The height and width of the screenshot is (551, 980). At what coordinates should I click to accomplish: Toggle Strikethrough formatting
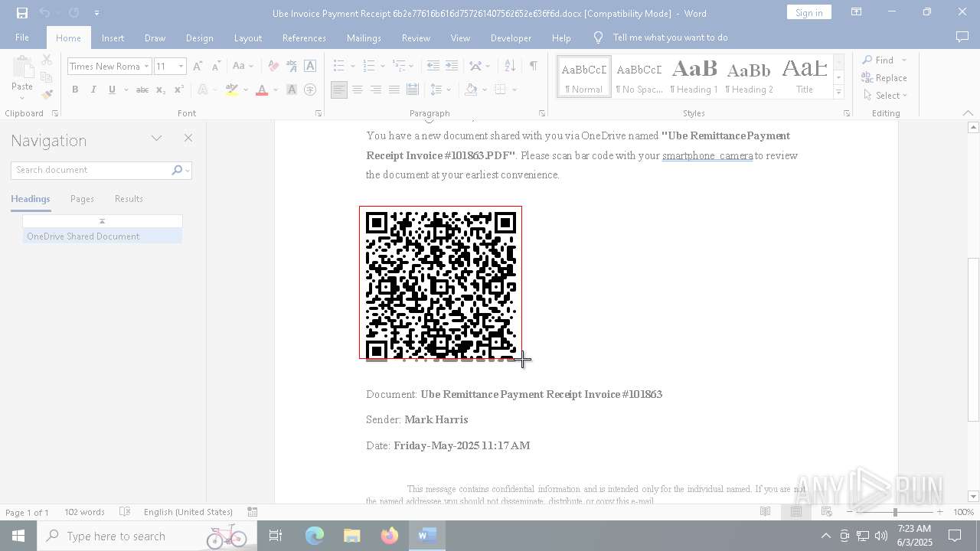(142, 90)
